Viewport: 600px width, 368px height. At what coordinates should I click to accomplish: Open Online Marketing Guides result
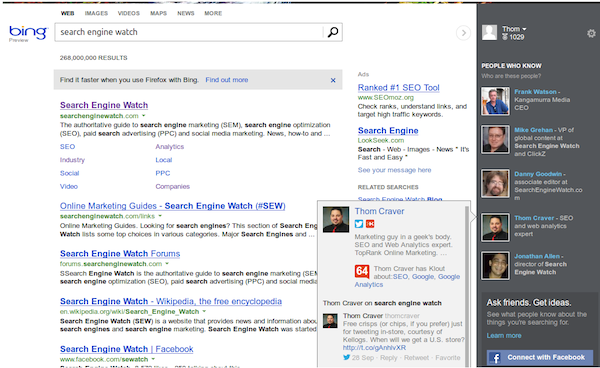[x=173, y=206]
